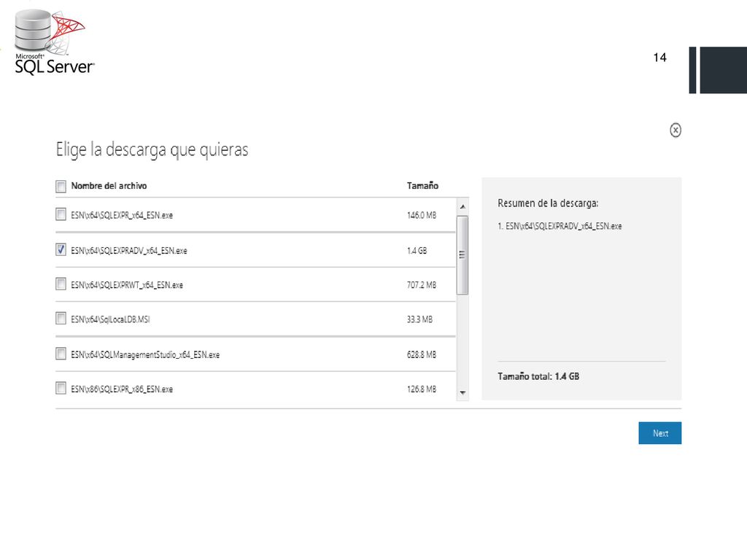Click the 146.0 MB size value

pos(422,215)
